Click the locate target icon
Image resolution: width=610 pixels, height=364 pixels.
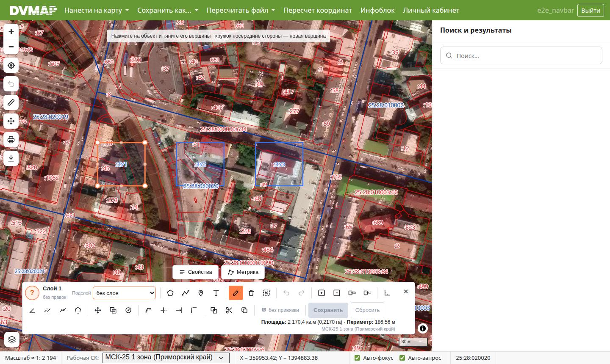pyautogui.click(x=11, y=65)
